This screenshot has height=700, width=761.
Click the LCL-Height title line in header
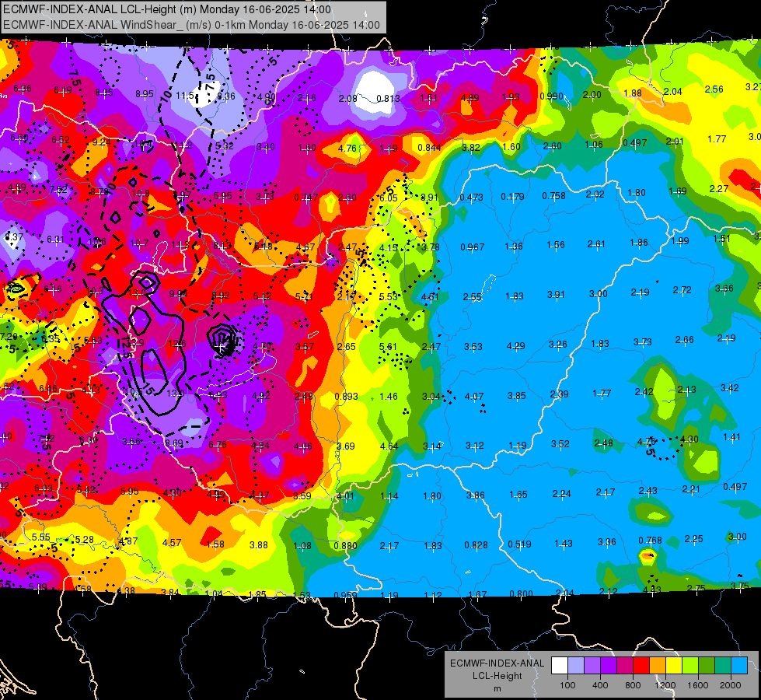(x=167, y=9)
